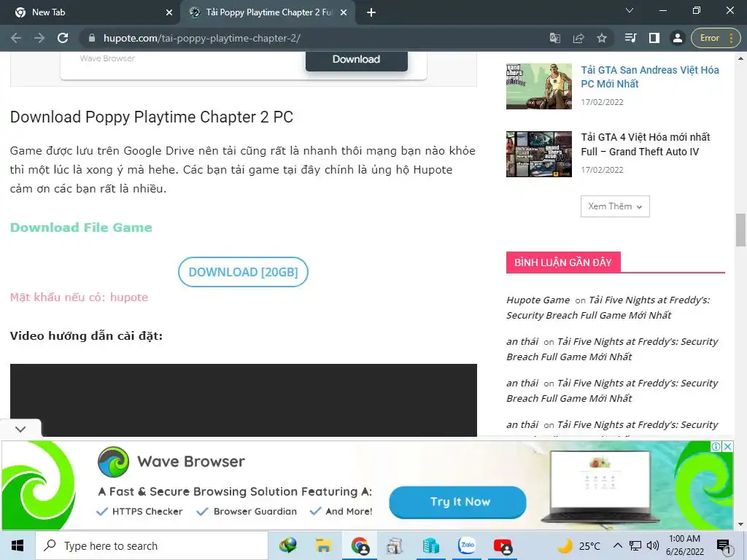Collapse the bottom ad with chevron
This screenshot has height=560, width=747.
(20, 429)
